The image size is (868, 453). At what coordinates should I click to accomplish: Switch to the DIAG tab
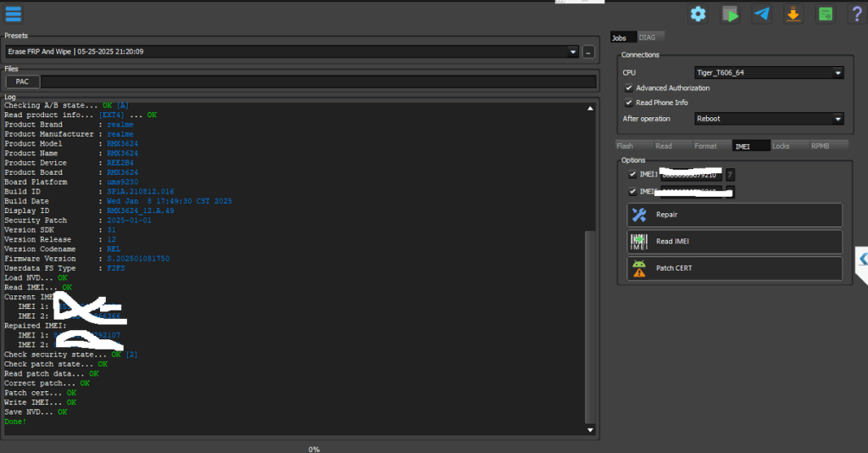pyautogui.click(x=646, y=37)
